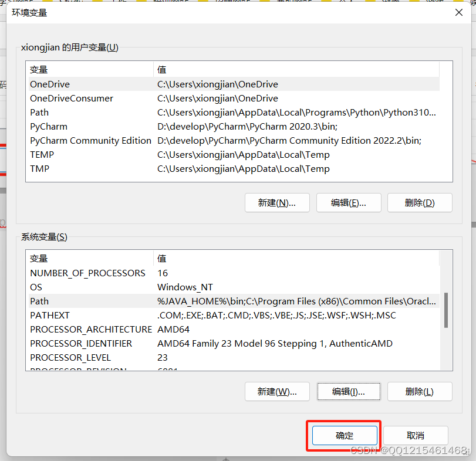Select the TEMP user variable
This screenshot has width=476, height=461.
click(x=234, y=155)
